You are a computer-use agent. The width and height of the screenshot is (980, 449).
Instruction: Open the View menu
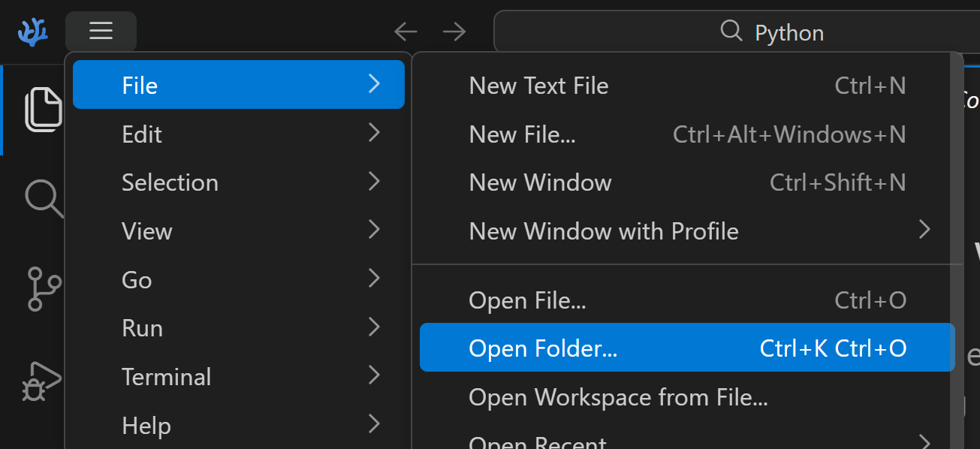[x=238, y=231]
